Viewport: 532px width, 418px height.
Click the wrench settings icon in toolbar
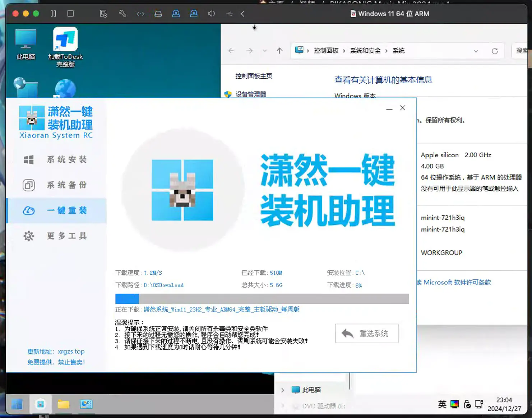point(122,14)
